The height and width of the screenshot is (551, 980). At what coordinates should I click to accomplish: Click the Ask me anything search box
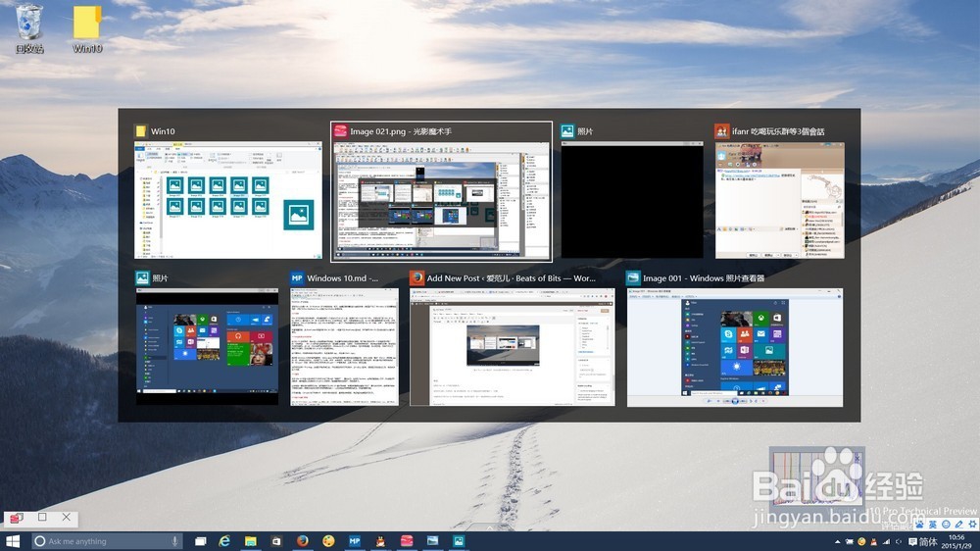107,541
